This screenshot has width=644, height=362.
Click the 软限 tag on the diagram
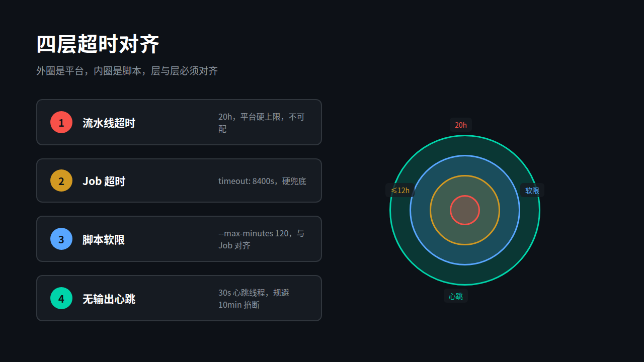(x=532, y=190)
